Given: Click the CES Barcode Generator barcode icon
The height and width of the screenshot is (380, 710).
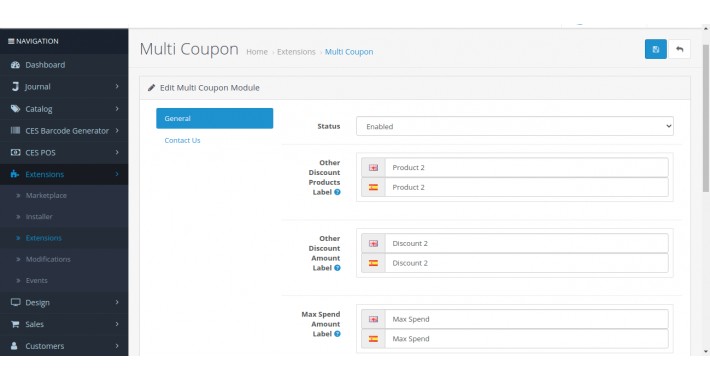Looking at the screenshot, I should [15, 130].
